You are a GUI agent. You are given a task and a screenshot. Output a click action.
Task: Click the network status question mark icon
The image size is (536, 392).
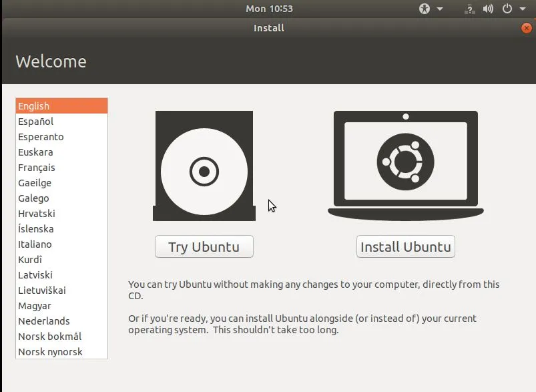(x=469, y=9)
